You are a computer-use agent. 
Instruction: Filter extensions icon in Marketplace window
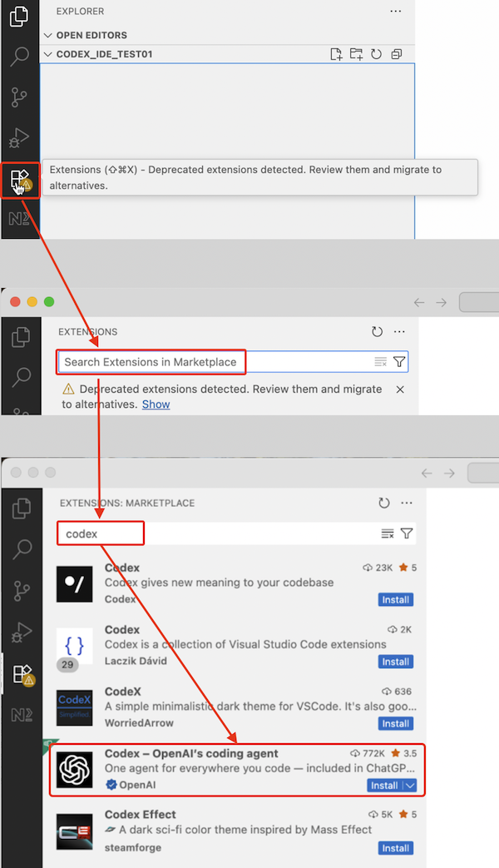407,533
